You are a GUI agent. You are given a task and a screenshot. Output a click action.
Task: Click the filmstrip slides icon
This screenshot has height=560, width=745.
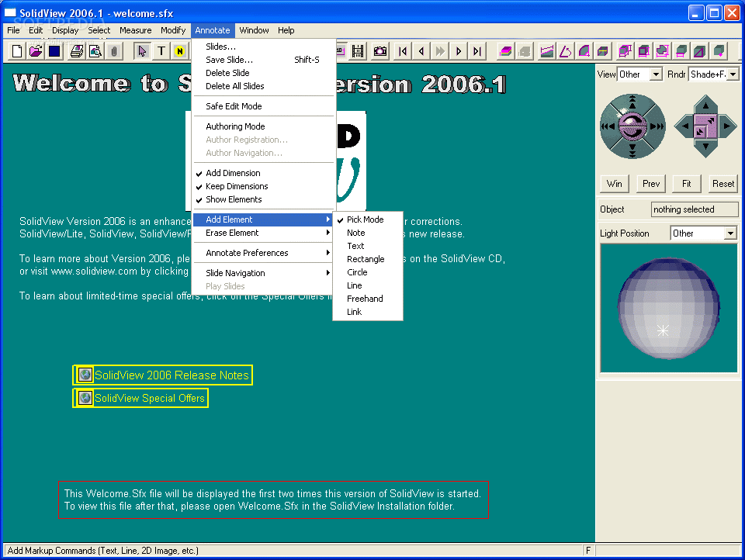(x=358, y=51)
